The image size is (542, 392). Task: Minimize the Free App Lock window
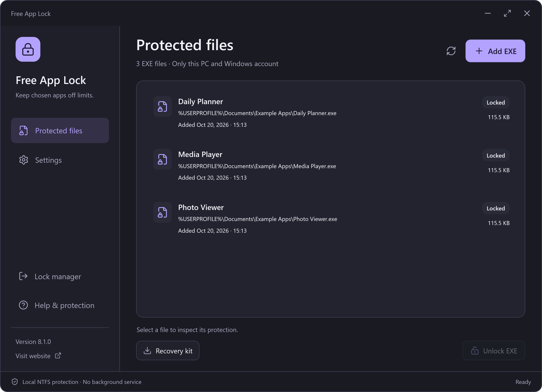[488, 13]
